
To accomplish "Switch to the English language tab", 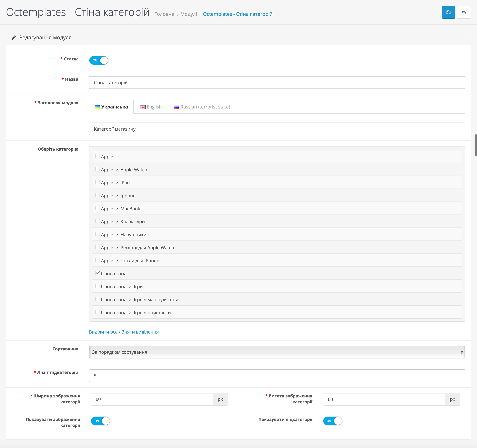I will point(151,107).
